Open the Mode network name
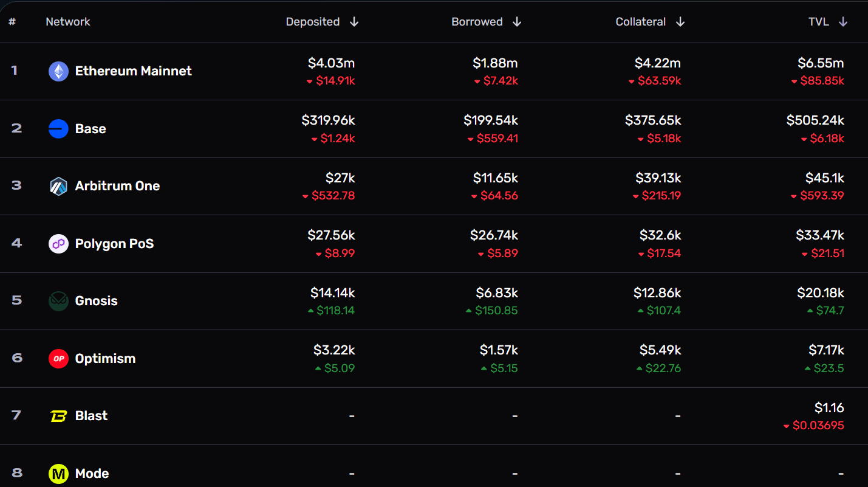868x487 pixels. [x=92, y=474]
